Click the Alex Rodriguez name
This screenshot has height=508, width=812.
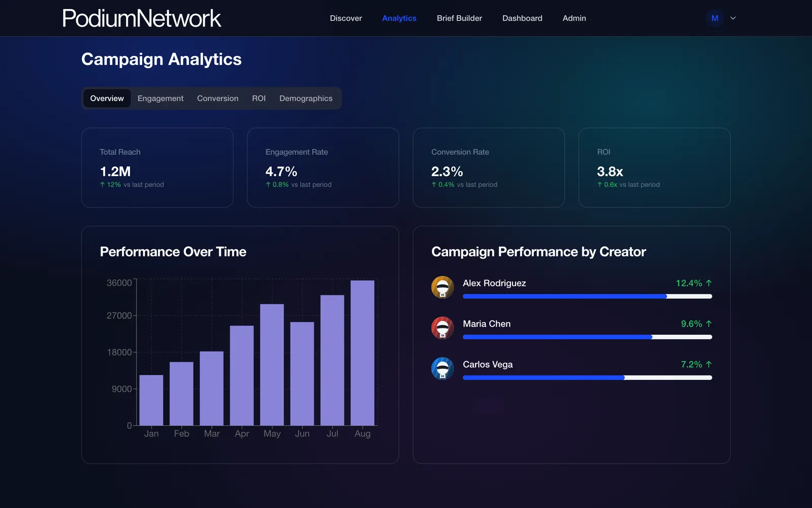[494, 283]
